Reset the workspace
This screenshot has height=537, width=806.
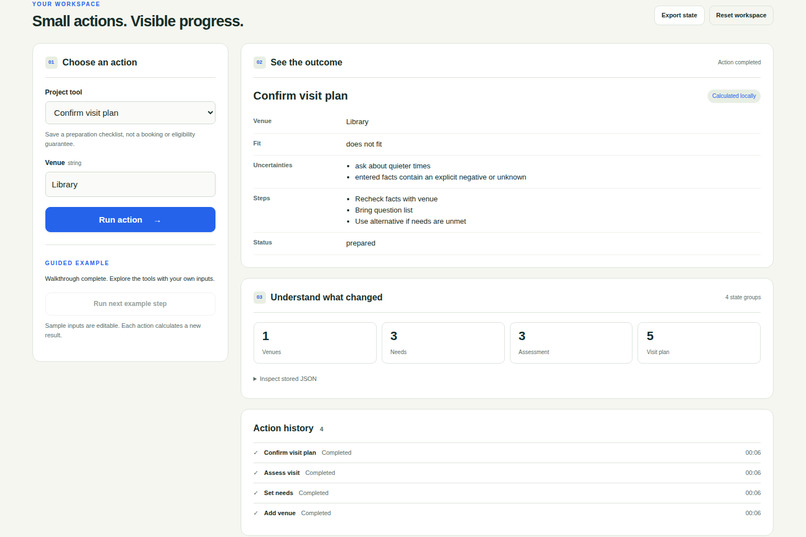tap(741, 15)
